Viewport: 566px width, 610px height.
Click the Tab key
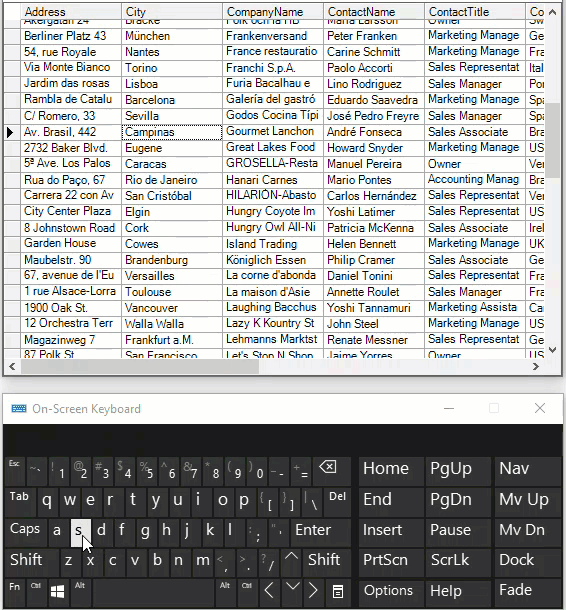tap(21, 502)
